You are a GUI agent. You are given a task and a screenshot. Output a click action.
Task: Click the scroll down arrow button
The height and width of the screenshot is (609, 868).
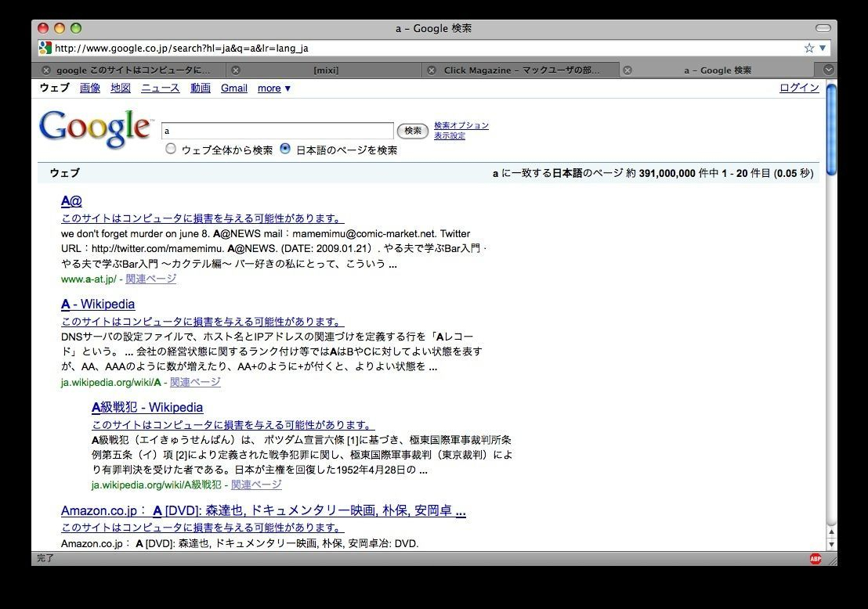[831, 544]
